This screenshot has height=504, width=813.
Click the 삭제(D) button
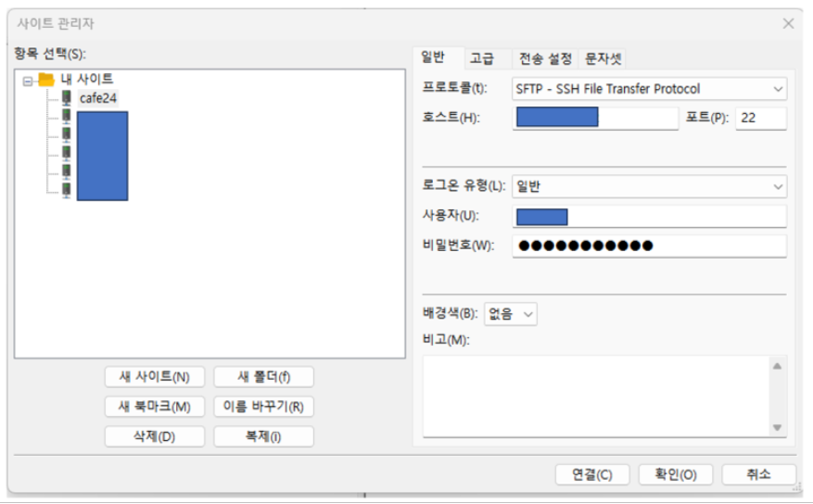(x=155, y=436)
